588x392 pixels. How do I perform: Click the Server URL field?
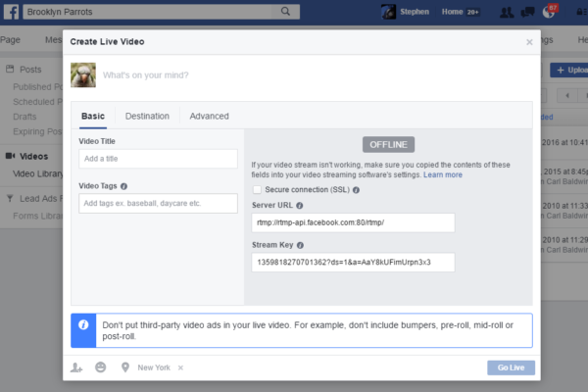point(353,222)
